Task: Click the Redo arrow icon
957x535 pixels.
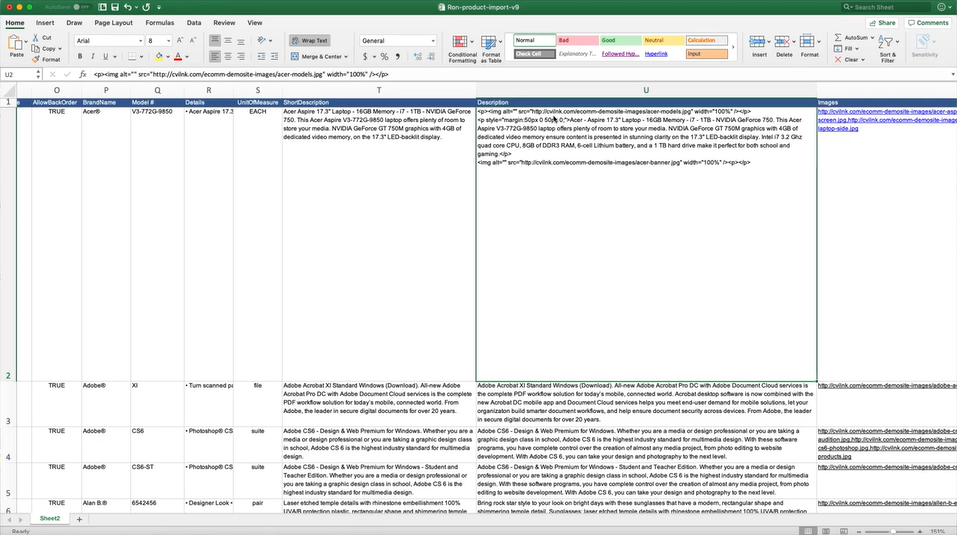Action: [146, 7]
